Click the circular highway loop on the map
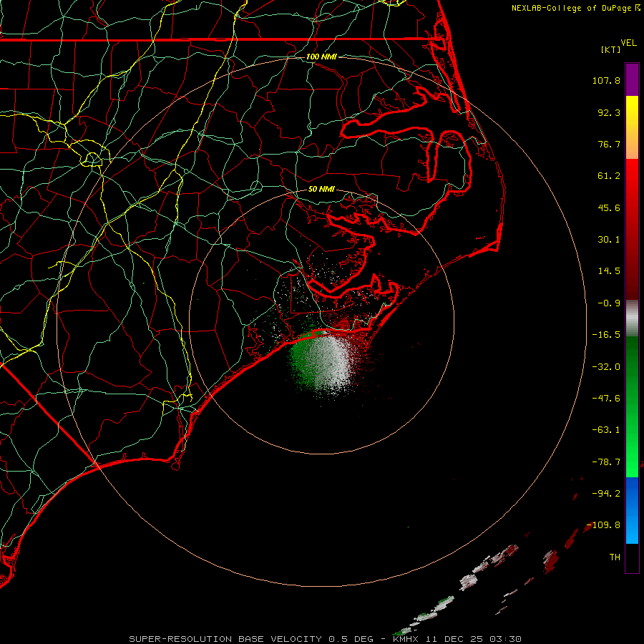Viewport: 644px width, 644px height. tap(92, 159)
